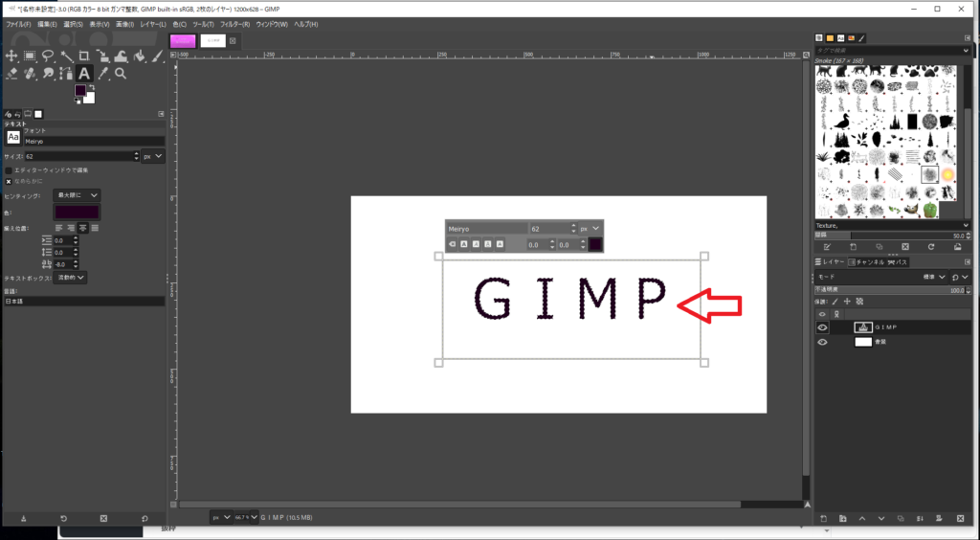Select the Color Picker eyedropper tool
Image resolution: width=980 pixels, height=540 pixels.
coord(102,74)
